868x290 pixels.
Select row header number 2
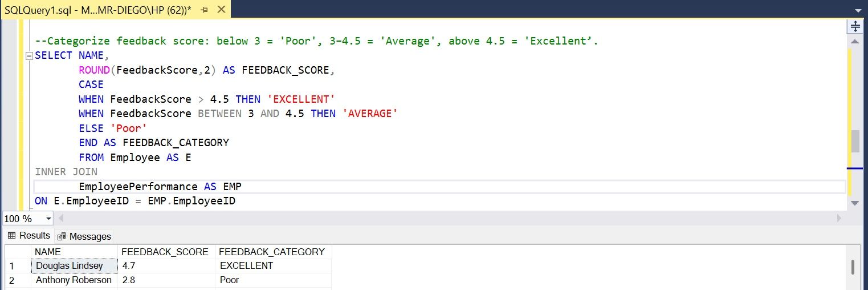18,280
